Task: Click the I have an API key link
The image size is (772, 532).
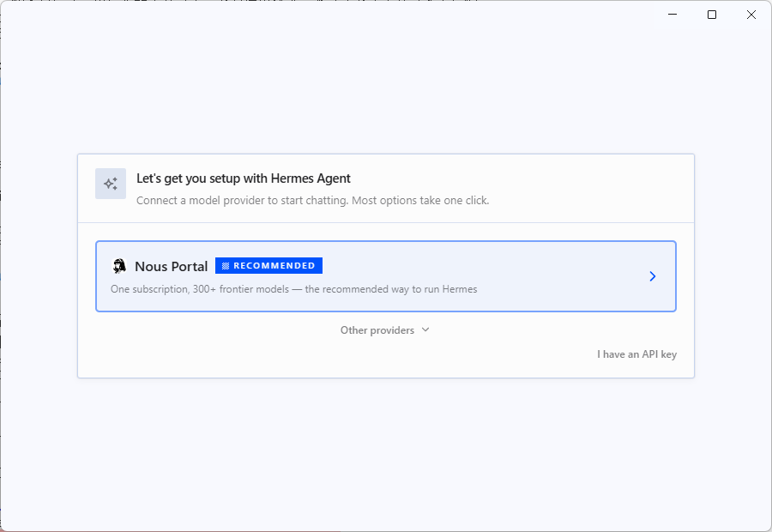Action: (636, 354)
